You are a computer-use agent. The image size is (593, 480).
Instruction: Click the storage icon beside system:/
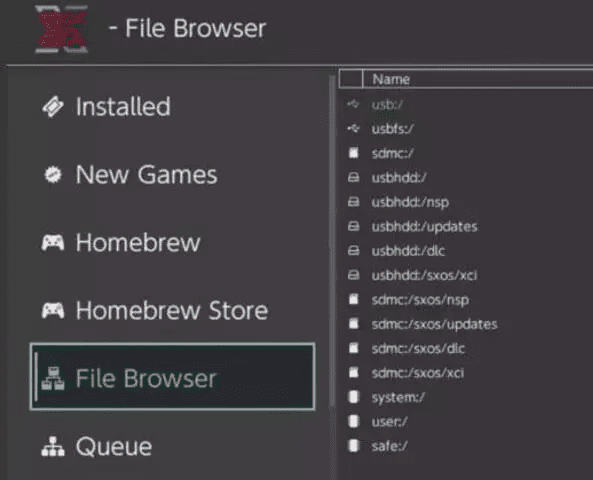coord(353,397)
